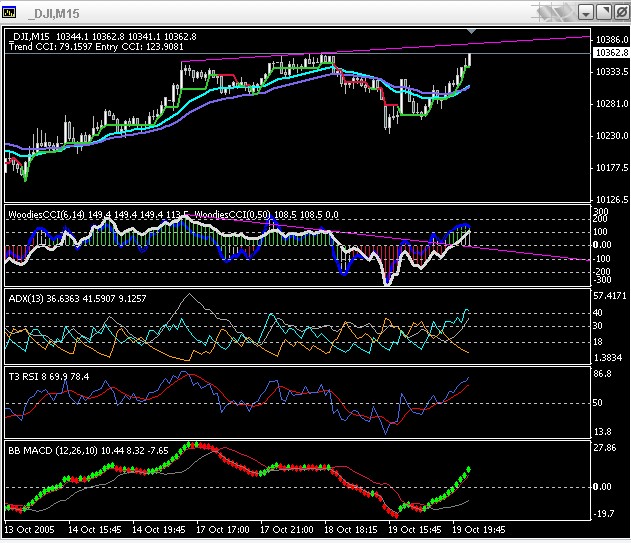Close the _DJI,M15 chart window
The height and width of the screenshot is (543, 631).
621,12
